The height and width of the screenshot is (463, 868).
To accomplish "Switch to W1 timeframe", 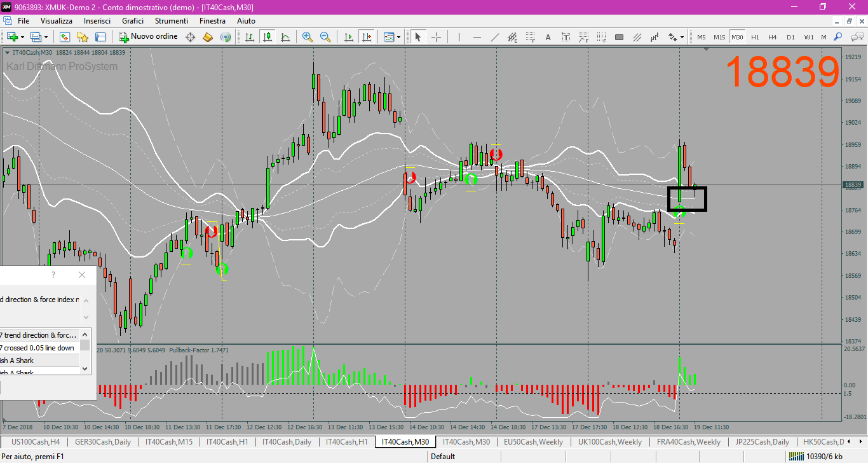I will 808,37.
